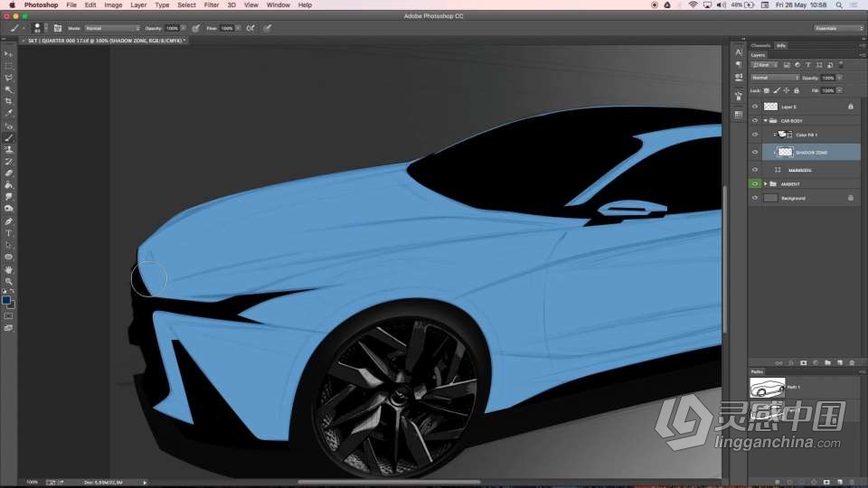This screenshot has height=488, width=868.
Task: Hide the SHADOW ZONE layer
Action: tap(755, 152)
